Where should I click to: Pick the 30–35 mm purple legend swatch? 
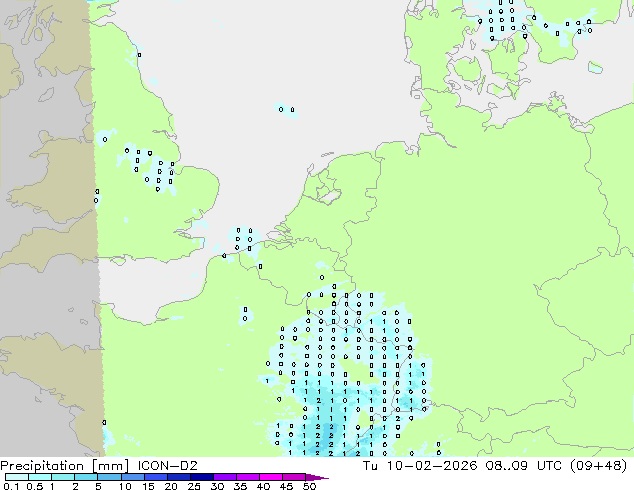pyautogui.click(x=224, y=477)
